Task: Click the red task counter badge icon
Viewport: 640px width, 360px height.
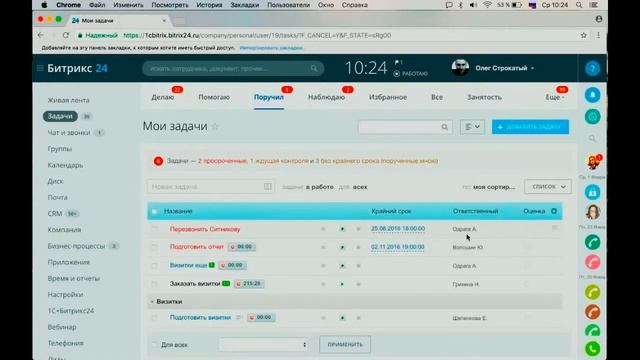Action: (158, 161)
